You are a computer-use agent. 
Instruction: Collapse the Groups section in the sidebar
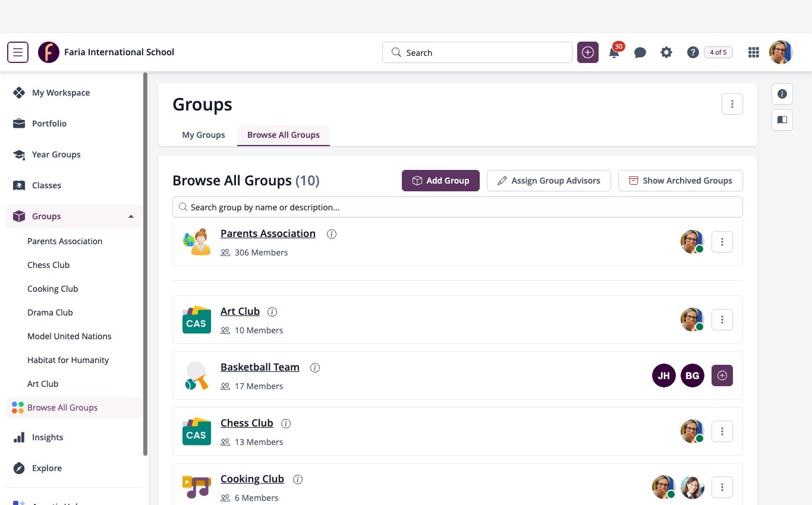pyautogui.click(x=131, y=216)
